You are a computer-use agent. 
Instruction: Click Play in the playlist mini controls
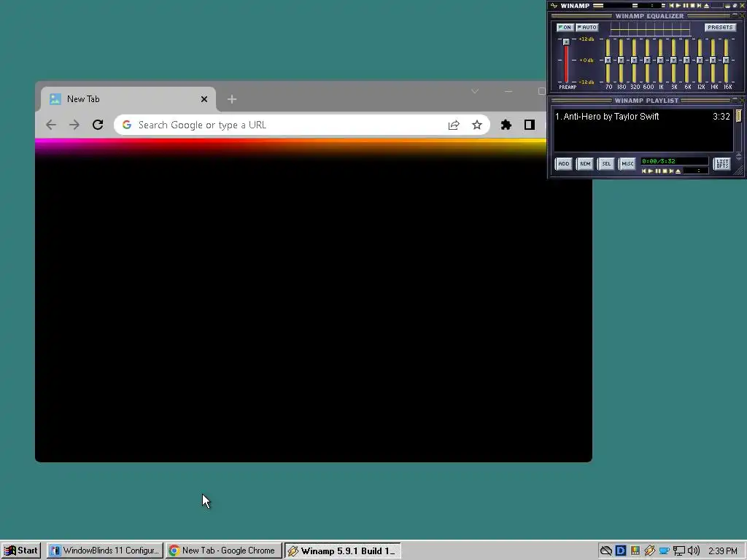(651, 171)
